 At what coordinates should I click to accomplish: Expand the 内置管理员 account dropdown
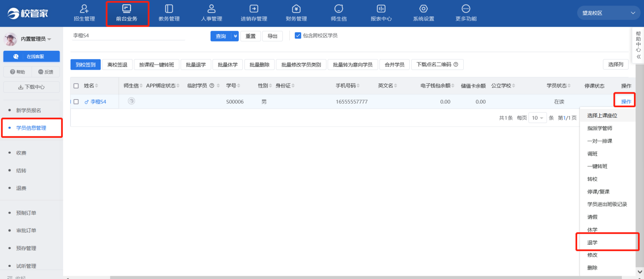pos(49,39)
